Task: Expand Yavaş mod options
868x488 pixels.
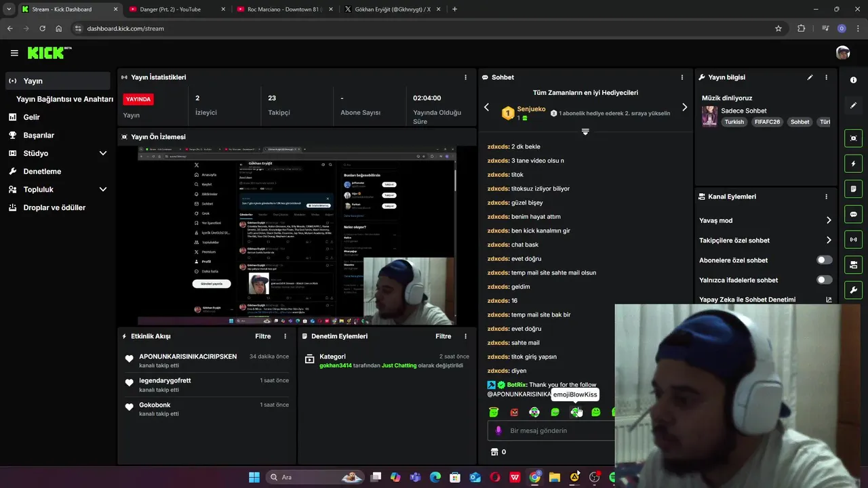Action: click(x=829, y=220)
